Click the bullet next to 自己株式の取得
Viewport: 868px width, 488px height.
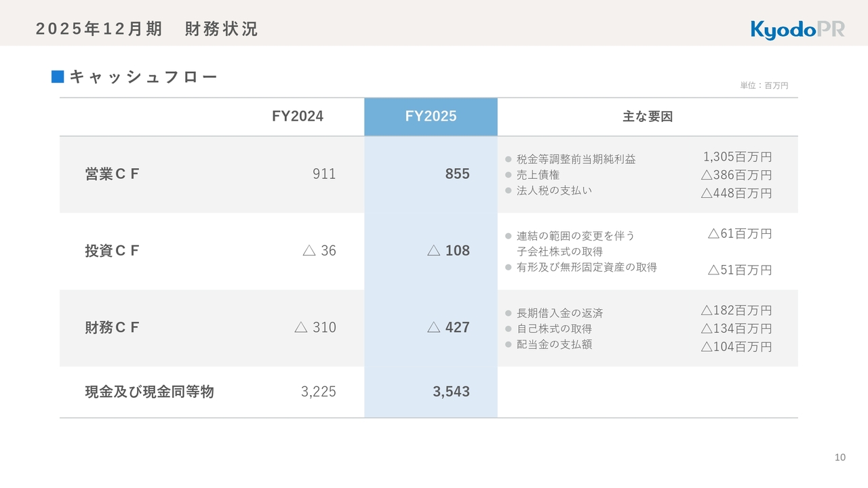[x=508, y=329]
